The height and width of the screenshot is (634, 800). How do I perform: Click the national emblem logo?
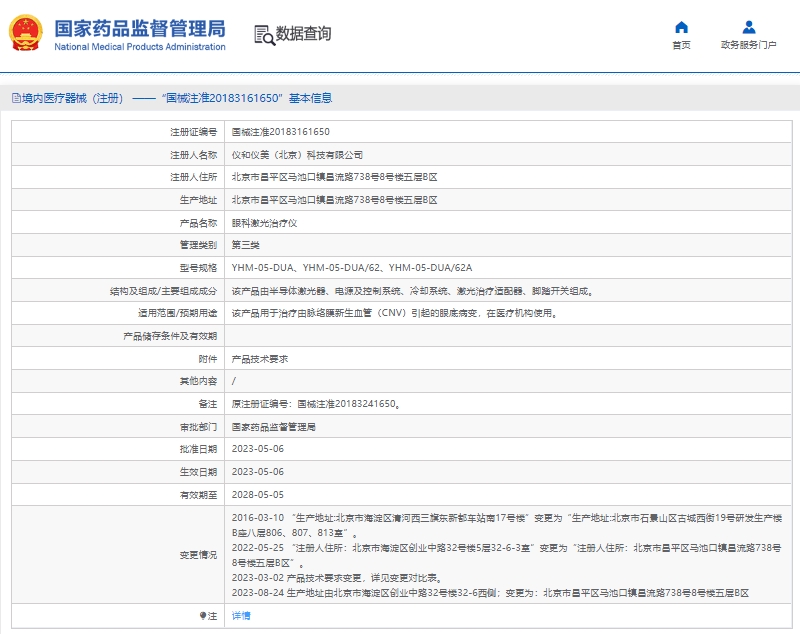click(27, 33)
